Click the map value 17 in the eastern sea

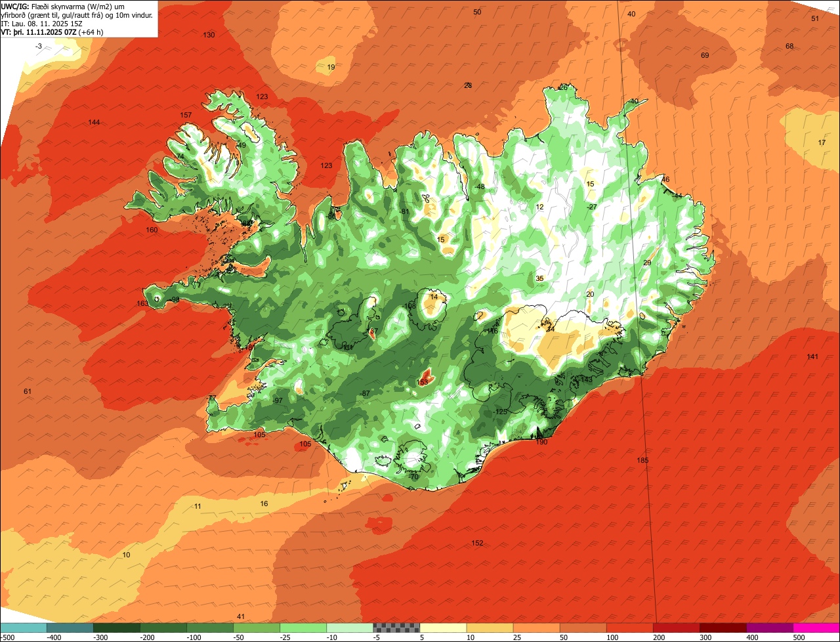tap(822, 143)
